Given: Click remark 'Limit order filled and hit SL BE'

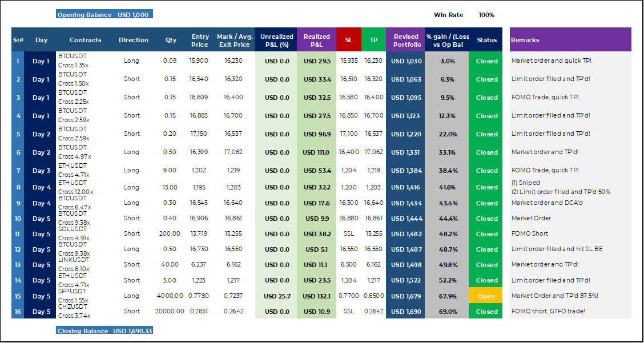Looking at the screenshot, I should (557, 249).
